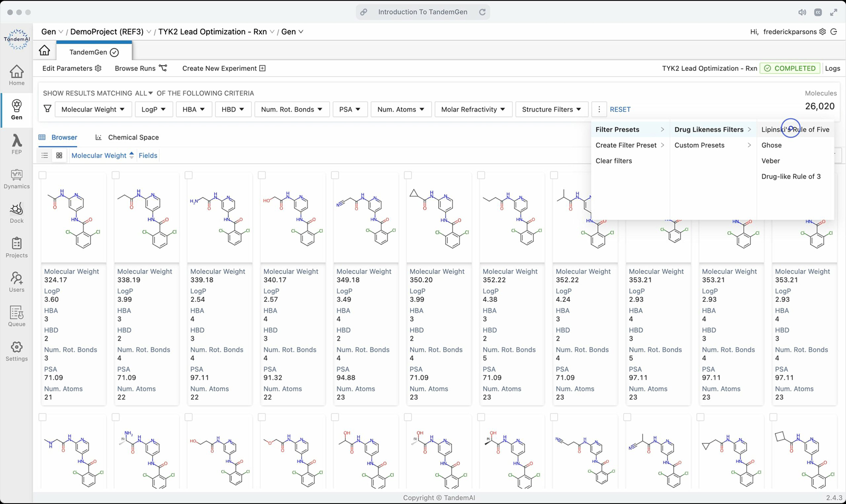This screenshot has height=504, width=846.
Task: Open the Logs button
Action: pos(832,68)
